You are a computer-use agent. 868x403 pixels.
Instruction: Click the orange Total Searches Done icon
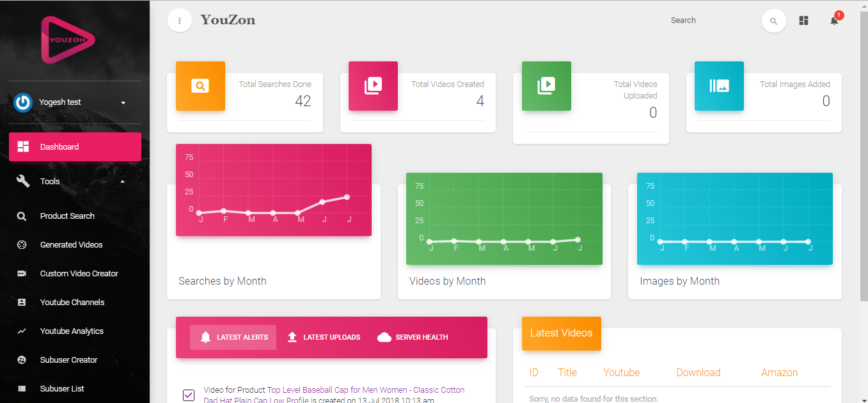200,86
